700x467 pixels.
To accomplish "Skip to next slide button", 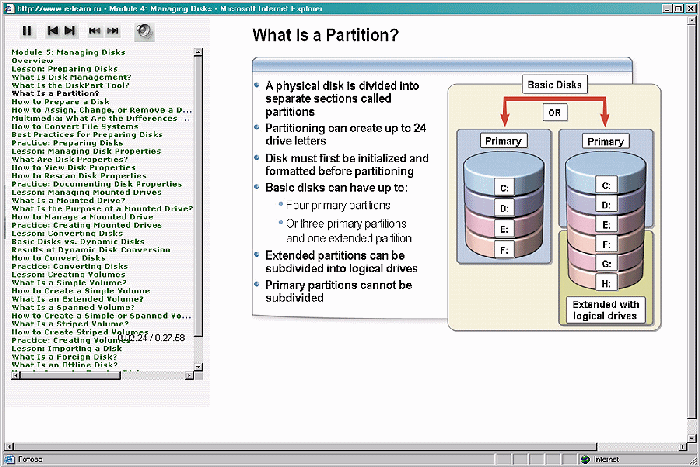I will [x=70, y=31].
